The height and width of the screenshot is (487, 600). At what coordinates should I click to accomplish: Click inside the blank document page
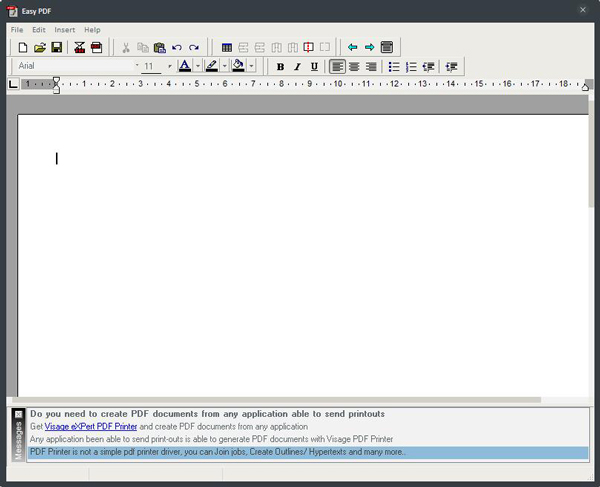(302, 255)
